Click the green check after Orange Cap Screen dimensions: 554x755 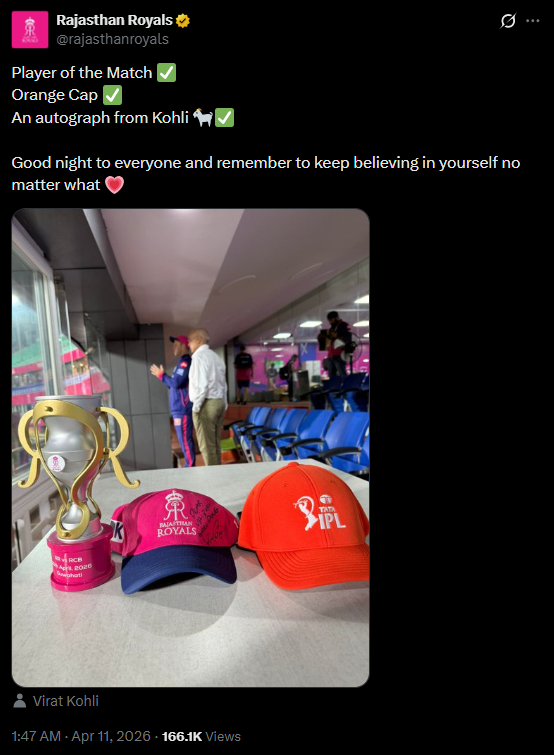coord(112,95)
